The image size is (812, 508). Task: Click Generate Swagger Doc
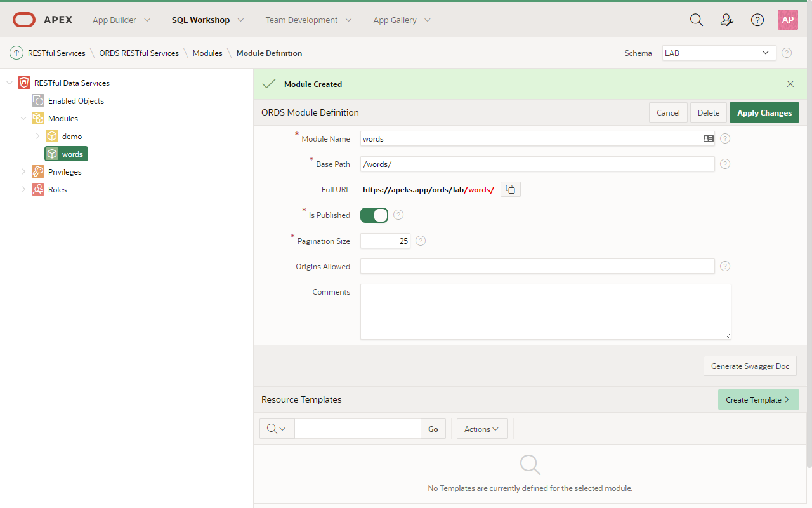[750, 366]
